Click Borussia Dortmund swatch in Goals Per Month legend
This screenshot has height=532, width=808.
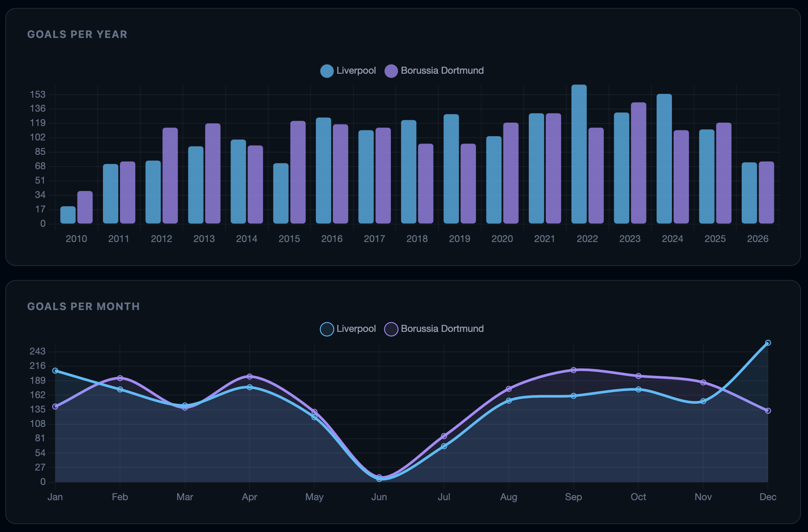[x=391, y=329]
